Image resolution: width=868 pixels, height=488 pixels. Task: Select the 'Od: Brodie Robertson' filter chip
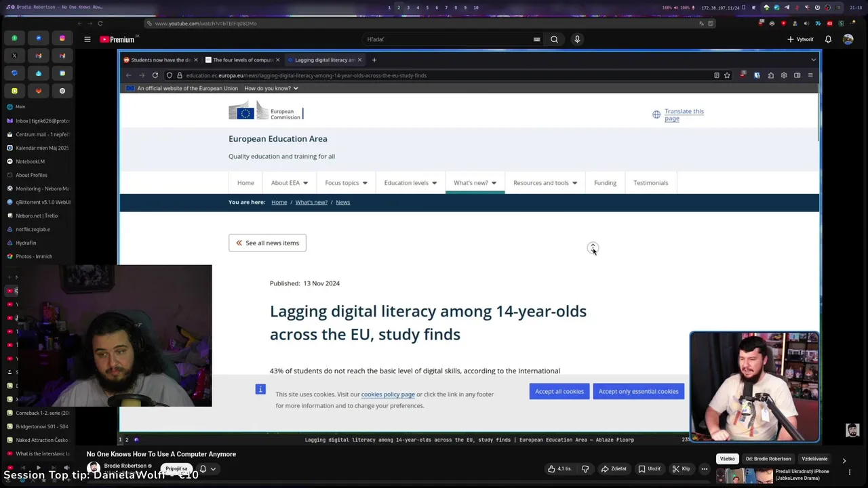click(768, 459)
